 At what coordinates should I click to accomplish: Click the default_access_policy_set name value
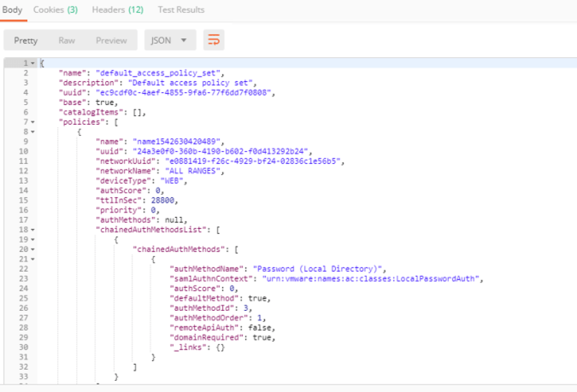pyautogui.click(x=159, y=73)
